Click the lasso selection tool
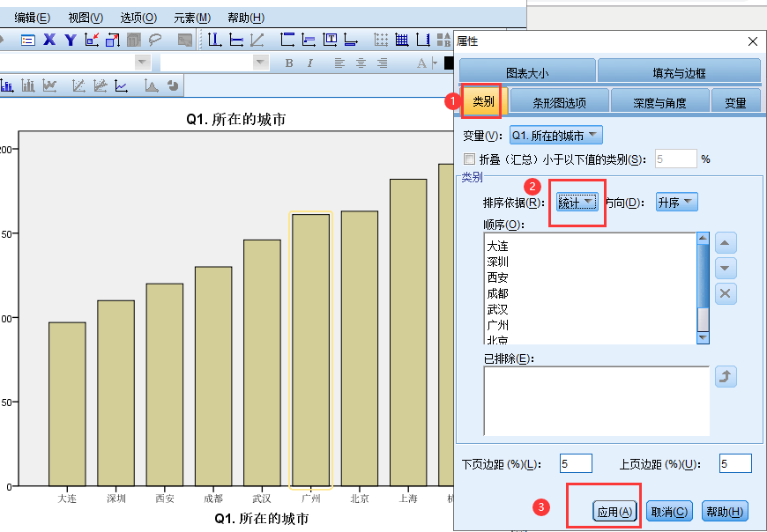767x532 pixels. click(155, 40)
